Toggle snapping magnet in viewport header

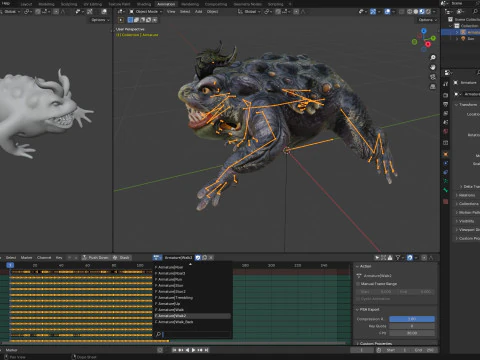278,11
